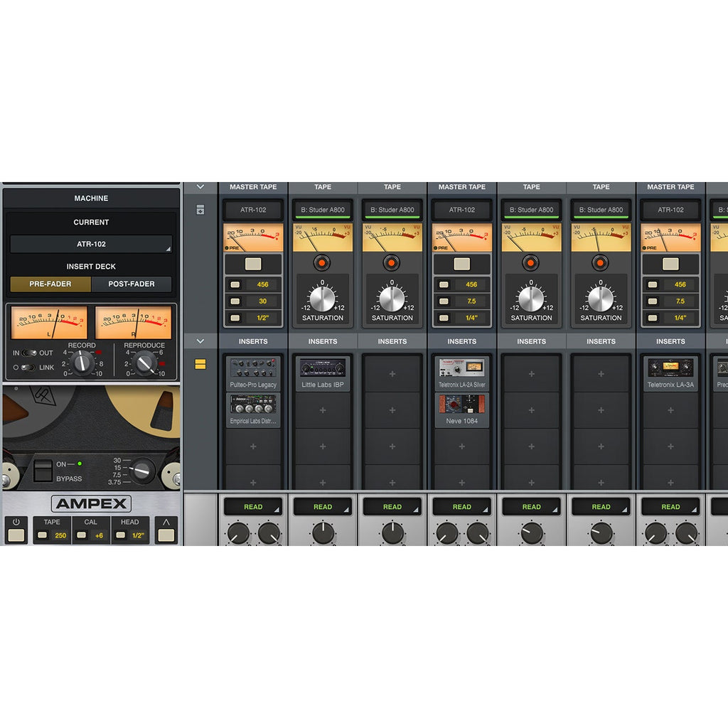Viewport: 728px width, 728px height.
Task: Open B: Studer A800 selector on Little Labs IBP channel
Action: pyautogui.click(x=323, y=210)
